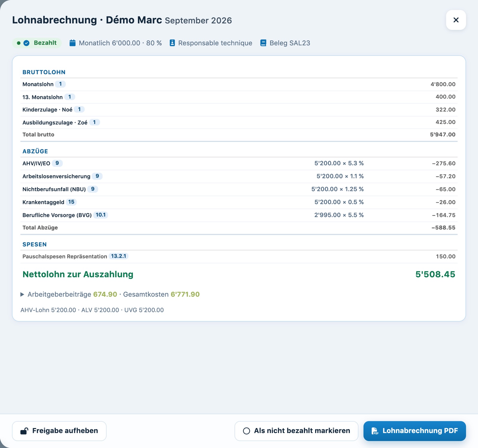The image size is (478, 448).
Task: Open reference badge 9 beside AHV/IV/EO
Action: (57, 163)
